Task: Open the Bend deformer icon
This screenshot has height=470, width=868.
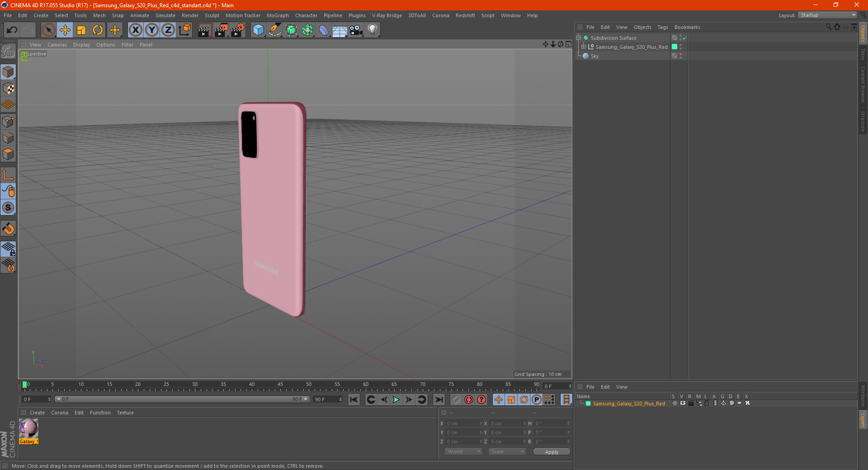Action: click(x=324, y=30)
